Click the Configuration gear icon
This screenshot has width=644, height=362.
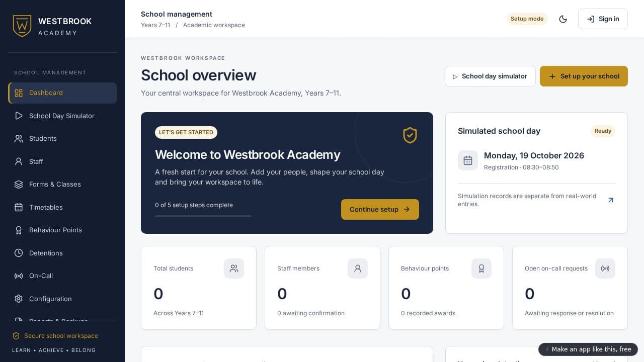point(19,299)
